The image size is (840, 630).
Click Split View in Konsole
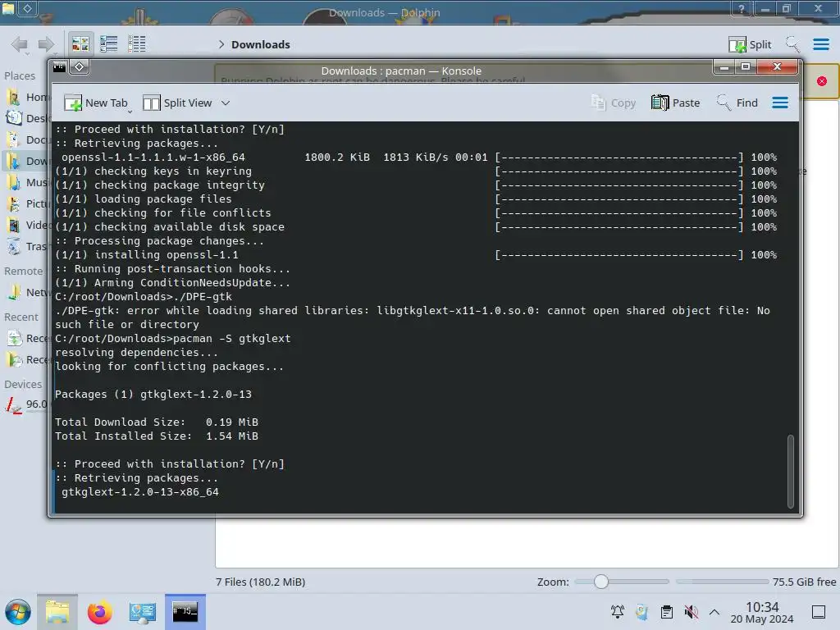177,103
